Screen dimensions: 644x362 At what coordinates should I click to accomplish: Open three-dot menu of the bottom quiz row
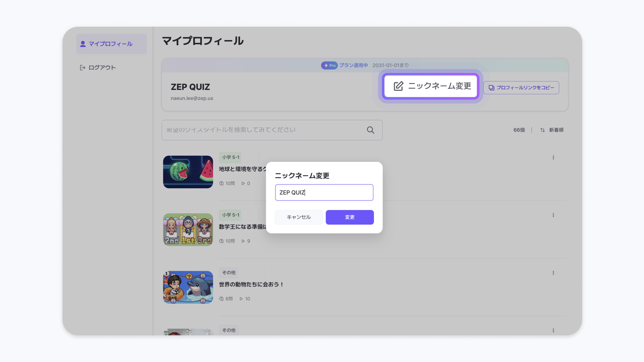(553, 330)
